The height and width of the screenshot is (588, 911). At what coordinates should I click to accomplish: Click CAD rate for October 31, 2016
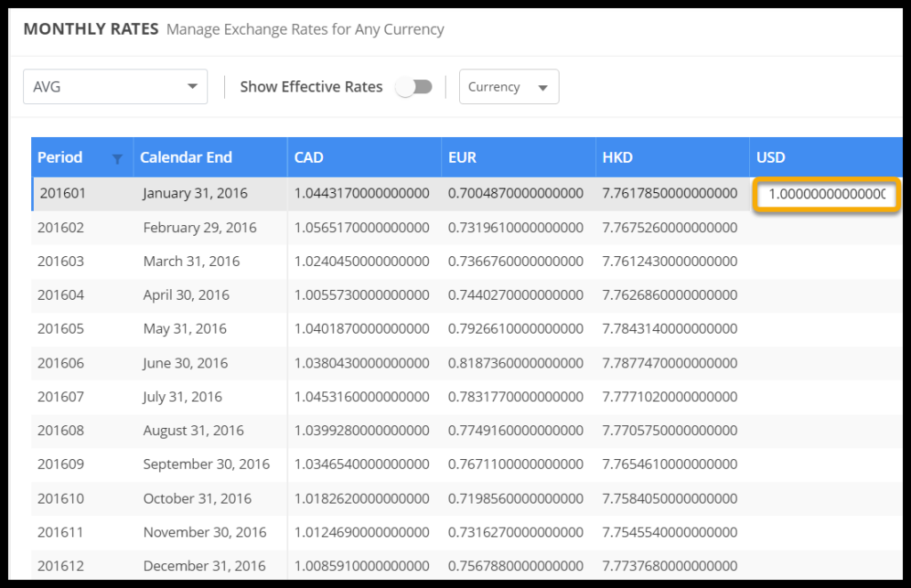(x=361, y=498)
